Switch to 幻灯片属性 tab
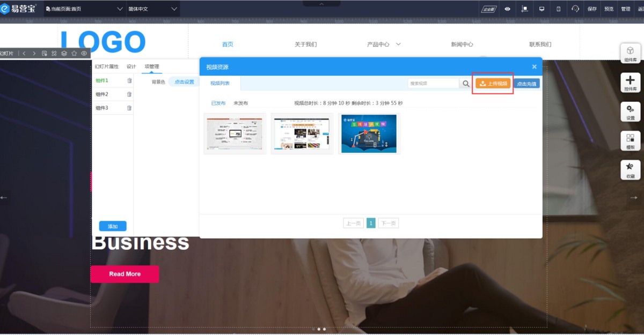 tap(107, 66)
